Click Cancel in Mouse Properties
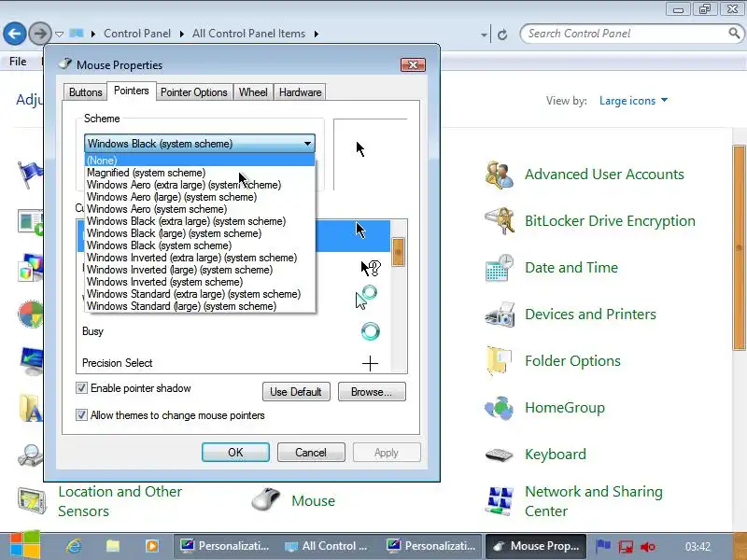The height and width of the screenshot is (560, 747). tap(311, 453)
